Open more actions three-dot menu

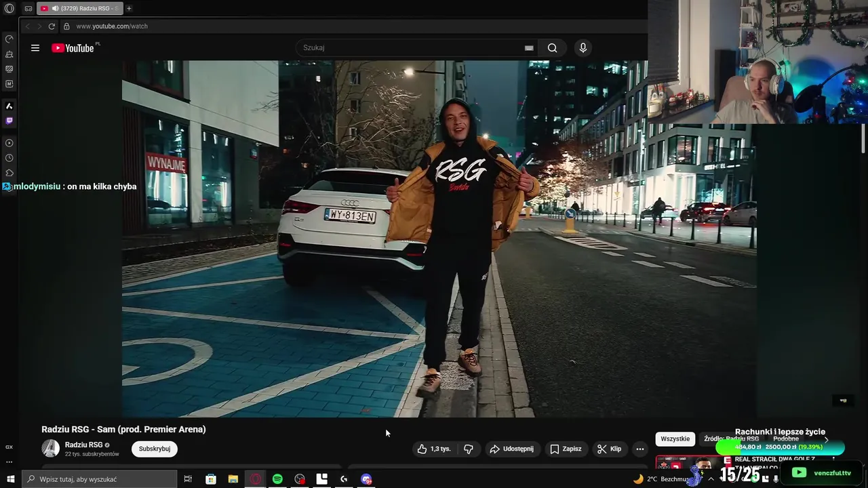(x=639, y=449)
